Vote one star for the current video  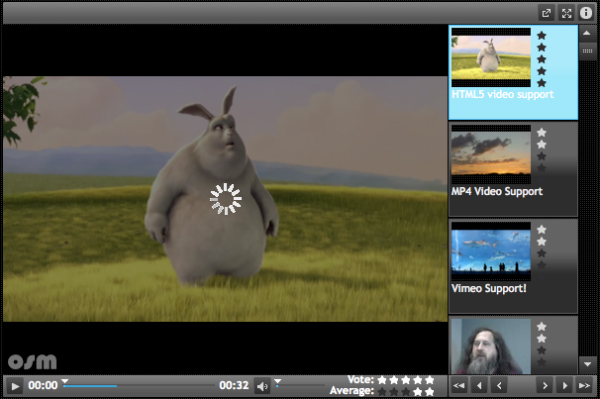click(382, 380)
